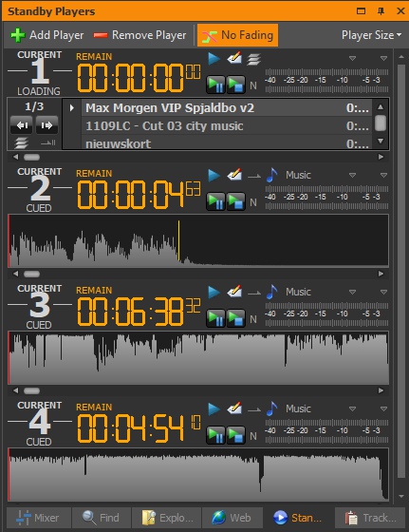Open the first dropdown triangle on Player 3
The height and width of the screenshot is (532, 409).
pyautogui.click(x=352, y=293)
